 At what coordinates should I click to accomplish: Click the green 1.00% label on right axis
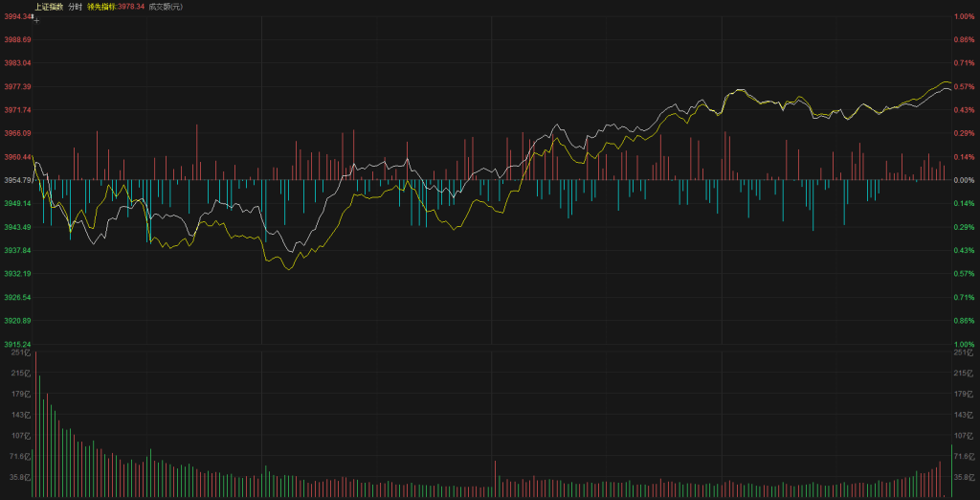tap(963, 344)
